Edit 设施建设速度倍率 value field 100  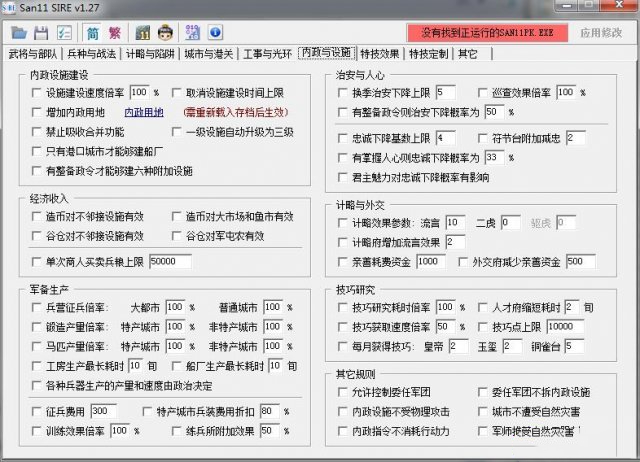[x=139, y=92]
